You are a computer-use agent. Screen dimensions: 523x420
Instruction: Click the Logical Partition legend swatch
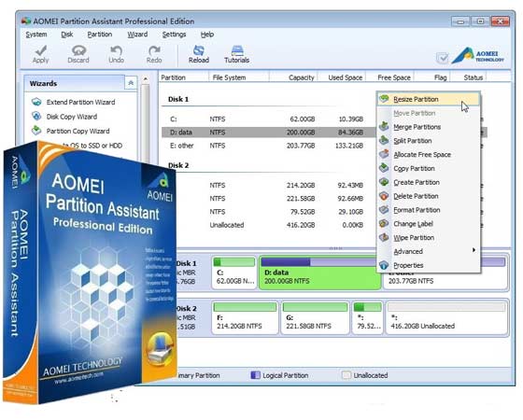(x=255, y=375)
